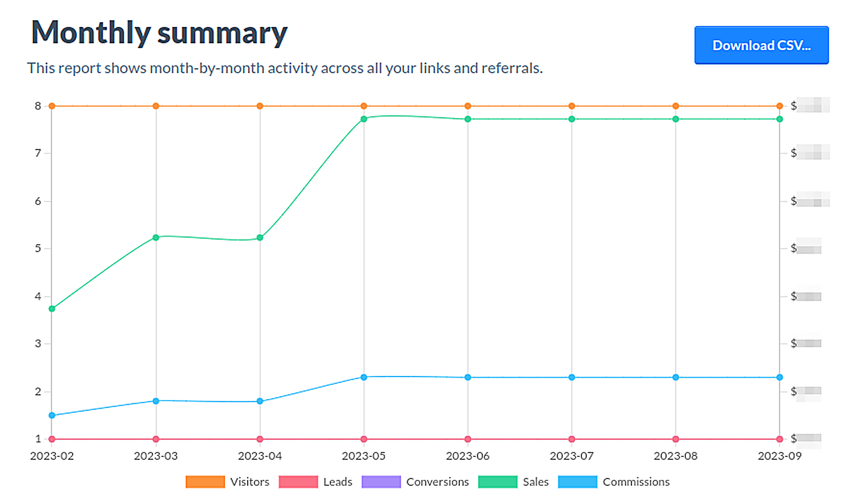Click the Conversions legend label
The height and width of the screenshot is (504, 857).
point(437,482)
